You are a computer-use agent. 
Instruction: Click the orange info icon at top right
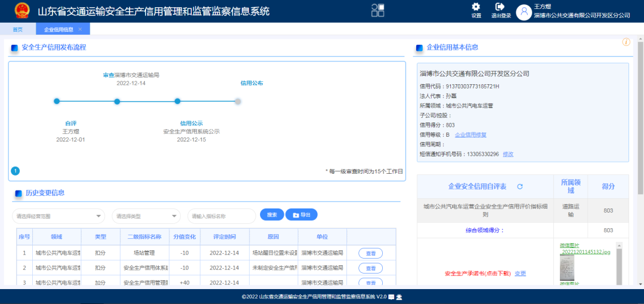626,42
